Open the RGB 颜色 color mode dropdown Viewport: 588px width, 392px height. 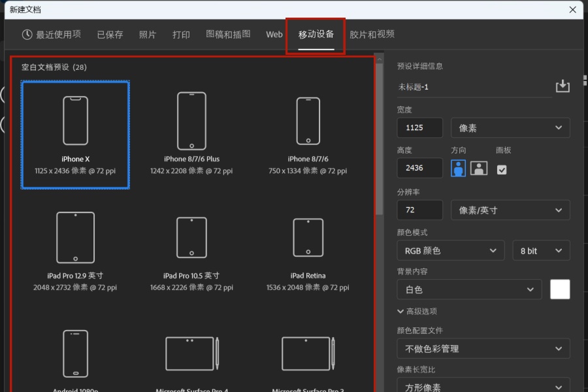(x=450, y=251)
